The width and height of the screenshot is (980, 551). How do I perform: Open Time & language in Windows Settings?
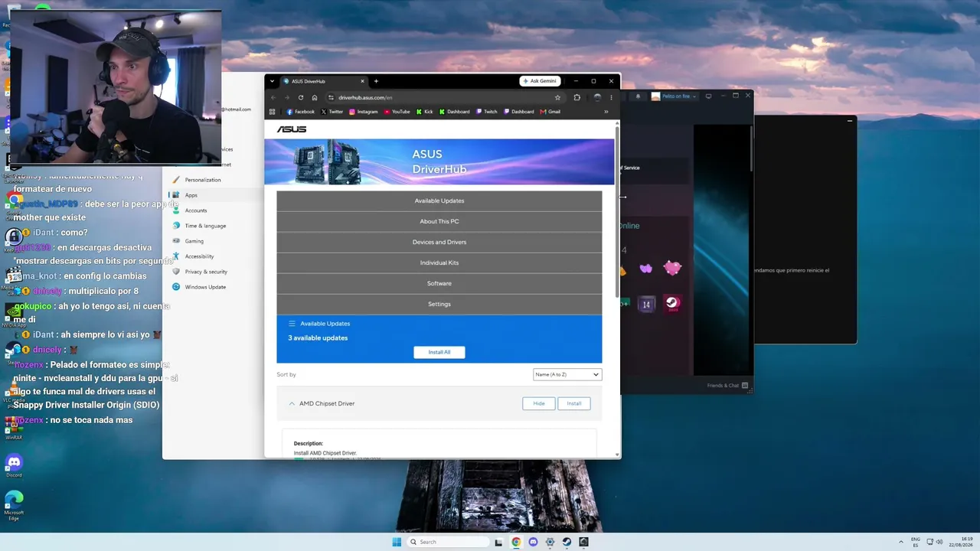[x=205, y=226]
